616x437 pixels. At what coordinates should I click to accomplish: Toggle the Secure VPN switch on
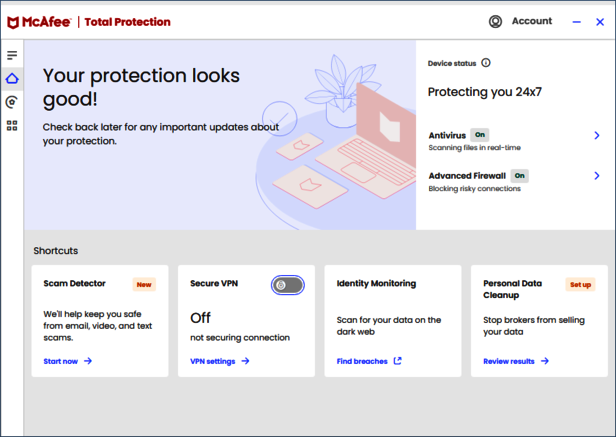287,285
